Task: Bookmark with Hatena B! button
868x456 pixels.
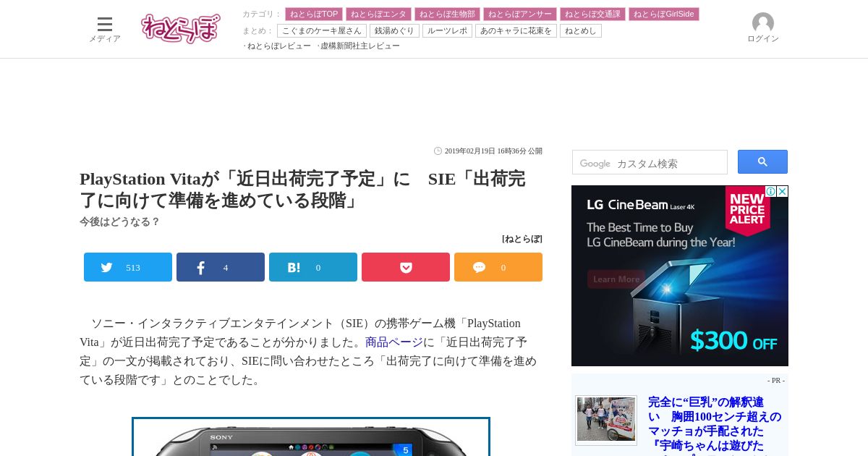Action: [x=313, y=267]
